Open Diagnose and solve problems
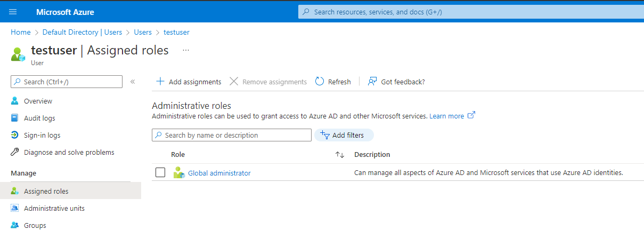 pyautogui.click(x=70, y=152)
